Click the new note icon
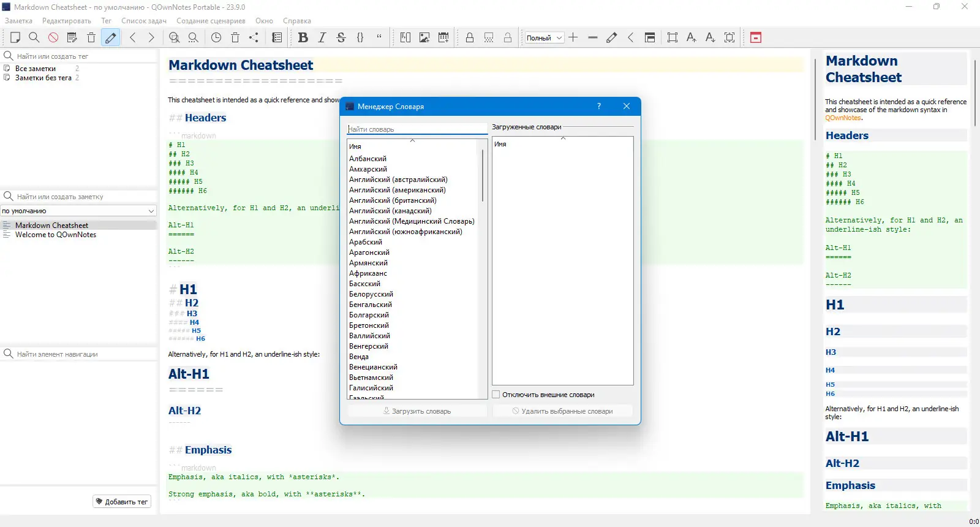The height and width of the screenshot is (527, 980). 15,37
